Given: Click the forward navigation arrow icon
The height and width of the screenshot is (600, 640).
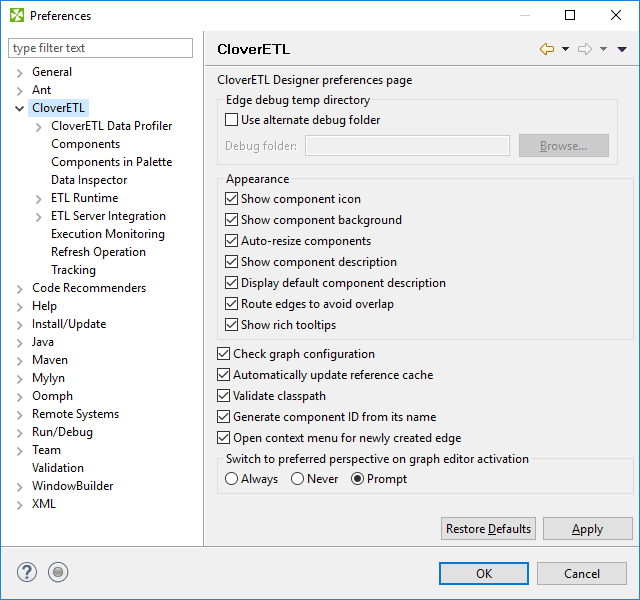Looking at the screenshot, I should tap(585, 49).
